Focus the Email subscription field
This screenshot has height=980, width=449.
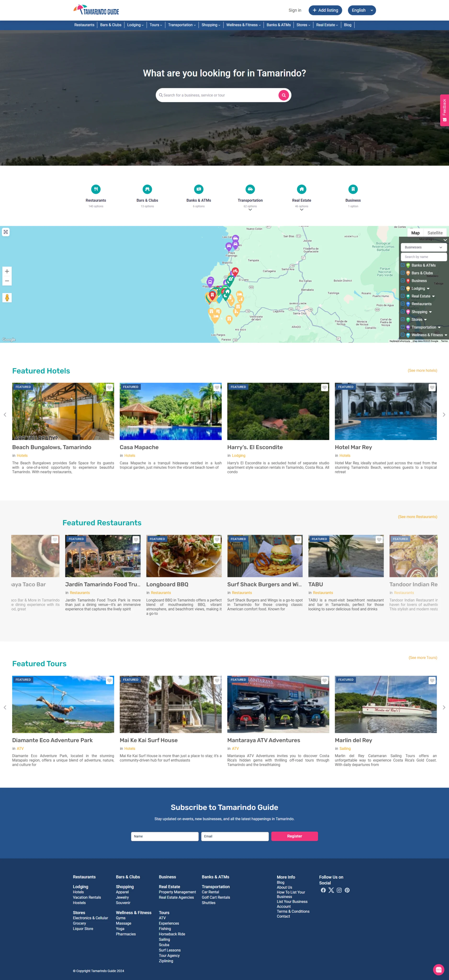[x=235, y=836]
